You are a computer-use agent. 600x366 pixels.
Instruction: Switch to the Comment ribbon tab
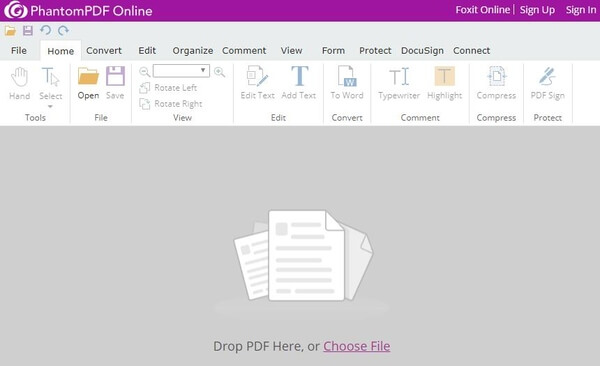(x=244, y=51)
